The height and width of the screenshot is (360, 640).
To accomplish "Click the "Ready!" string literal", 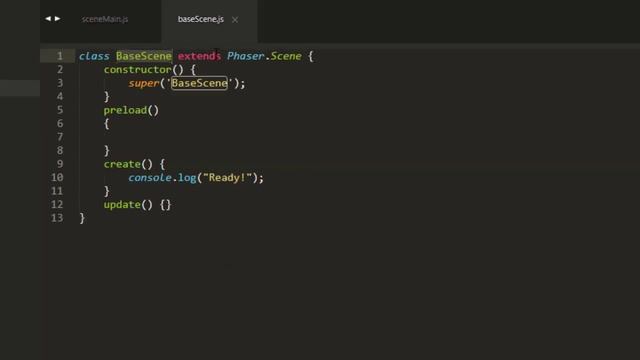I will [x=227, y=178].
